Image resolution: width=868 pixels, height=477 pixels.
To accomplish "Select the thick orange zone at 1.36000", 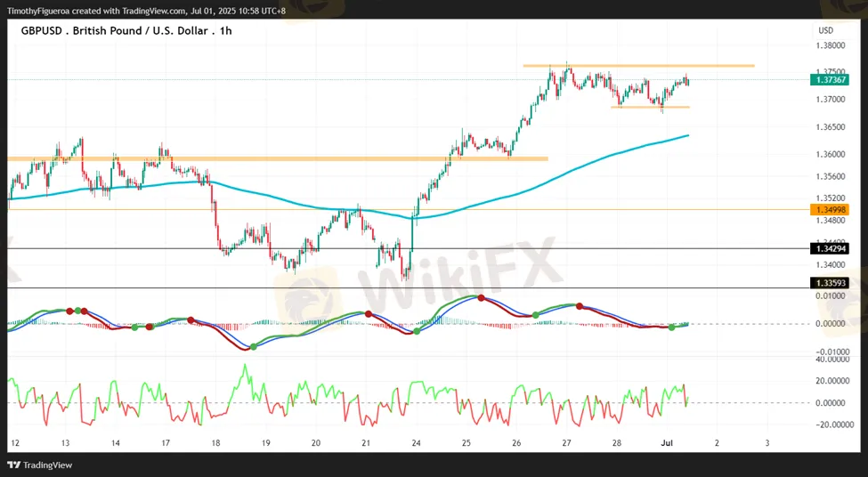I will tap(277, 158).
